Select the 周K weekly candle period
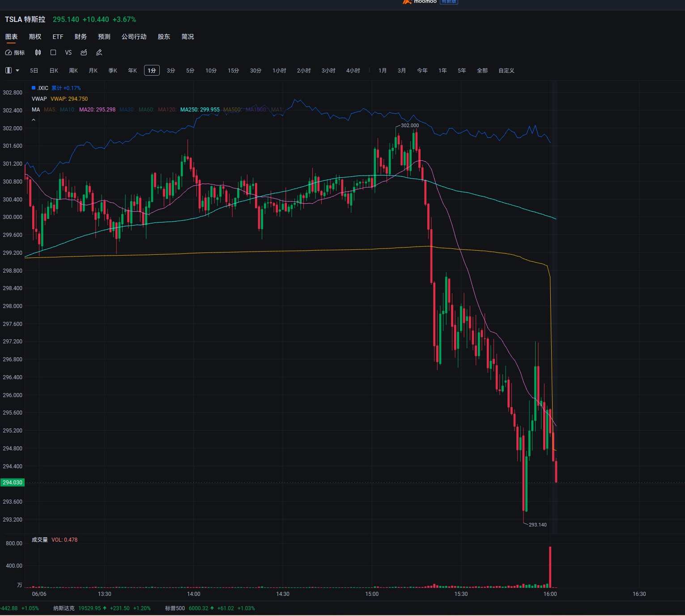Screen dimensions: 685x616 [x=73, y=71]
